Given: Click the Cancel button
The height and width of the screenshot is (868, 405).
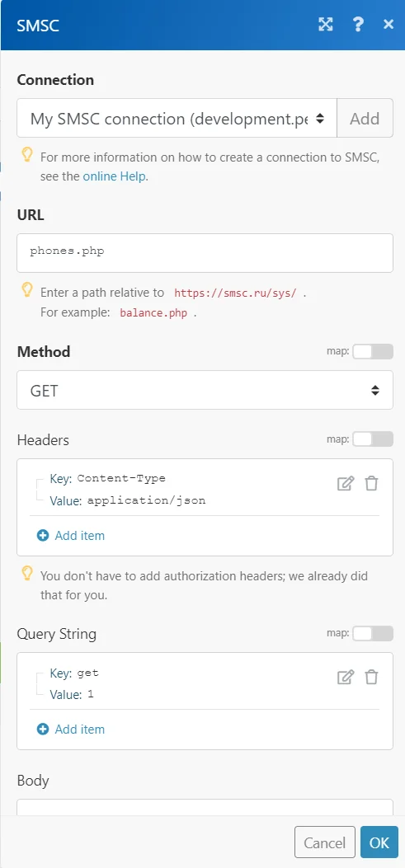Looking at the screenshot, I should click(x=325, y=842).
